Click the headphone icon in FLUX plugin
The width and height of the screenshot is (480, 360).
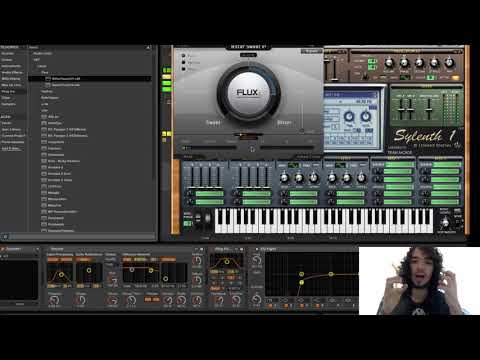[252, 149]
